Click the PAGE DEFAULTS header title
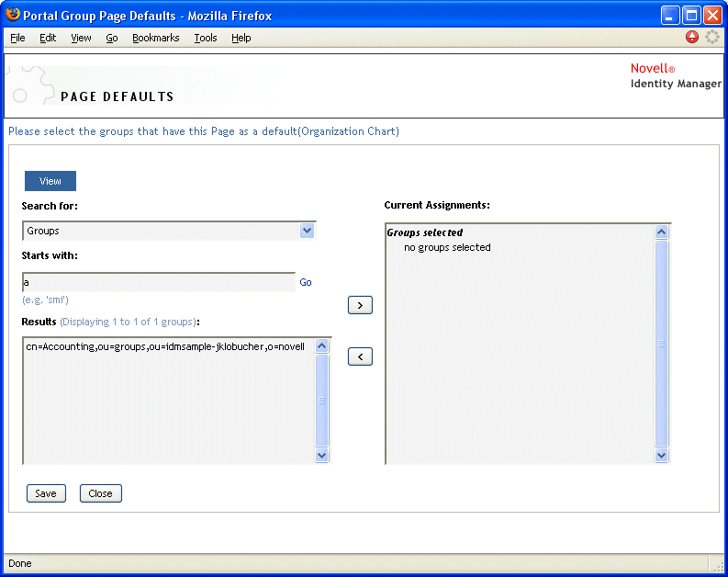The height and width of the screenshot is (577, 728). point(117,96)
